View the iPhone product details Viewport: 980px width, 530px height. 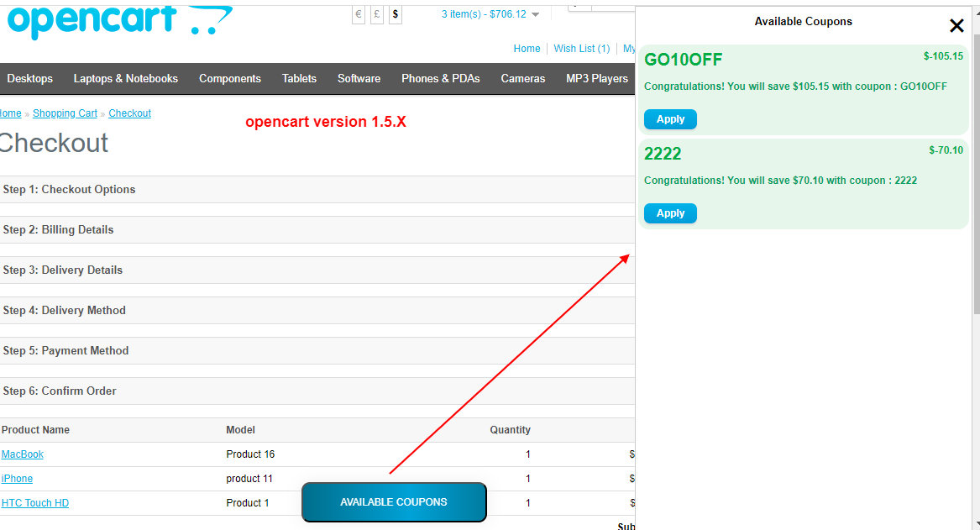17,478
